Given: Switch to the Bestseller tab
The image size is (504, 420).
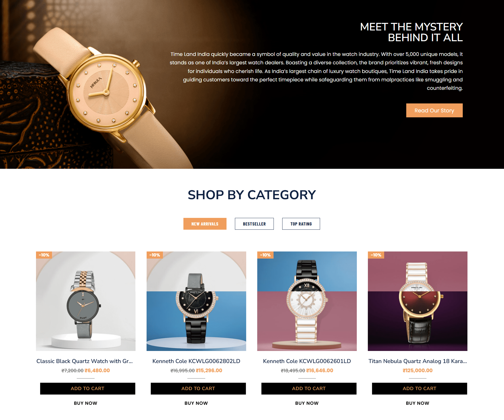Looking at the screenshot, I should click(254, 224).
